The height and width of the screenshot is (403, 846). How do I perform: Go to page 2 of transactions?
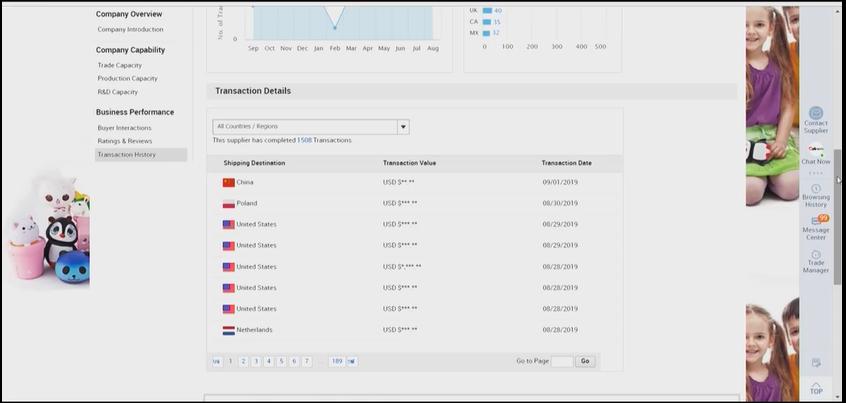[x=243, y=361]
